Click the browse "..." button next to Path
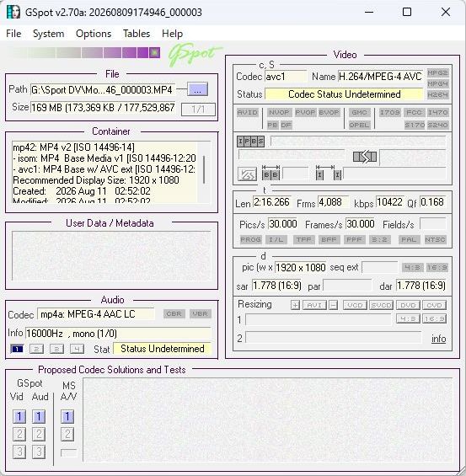This screenshot has height=476, width=466. pyautogui.click(x=197, y=89)
